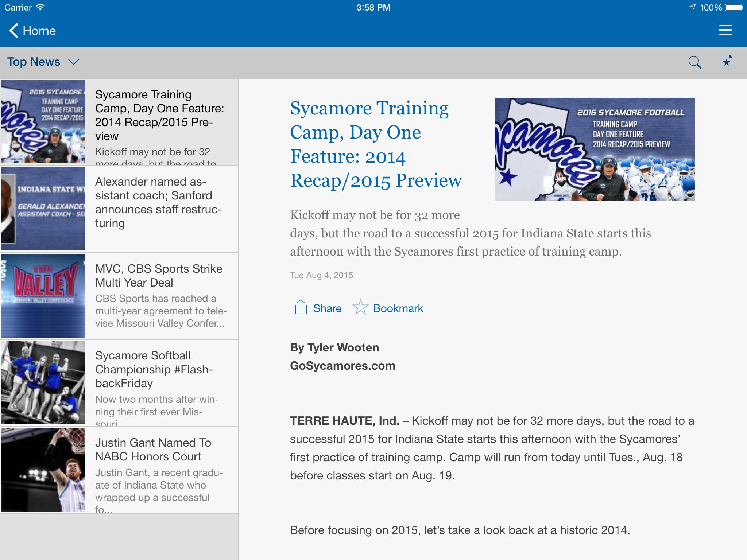Image resolution: width=747 pixels, height=560 pixels.
Task: Bookmark this article using the star
Action: pos(360,307)
